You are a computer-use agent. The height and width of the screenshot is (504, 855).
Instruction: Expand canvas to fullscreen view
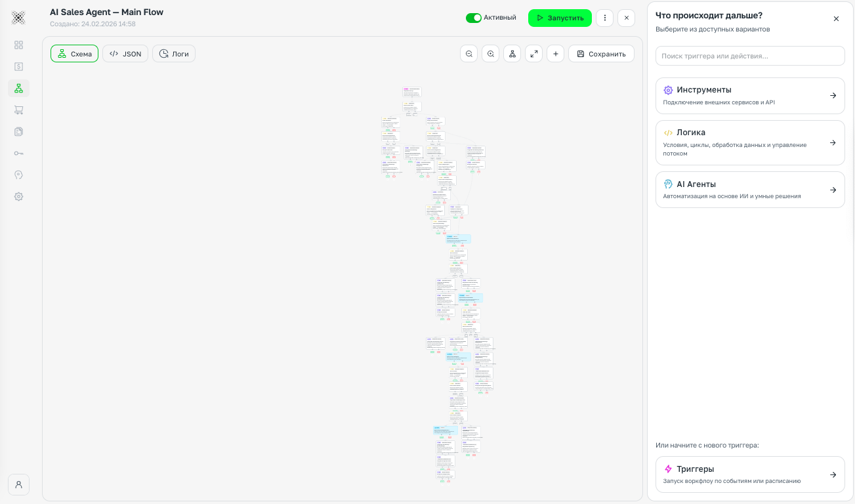(533, 54)
